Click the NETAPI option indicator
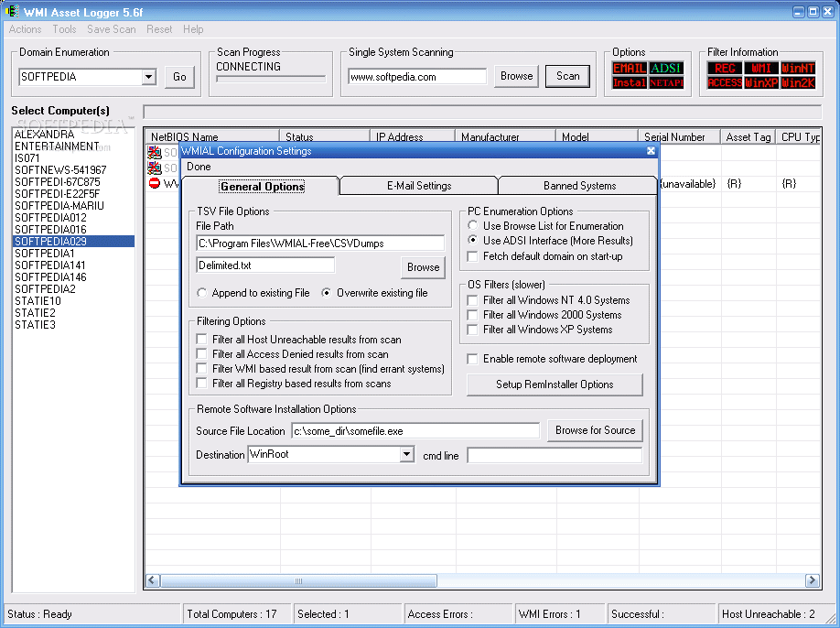Screen dimensions: 840x628 tap(666, 82)
